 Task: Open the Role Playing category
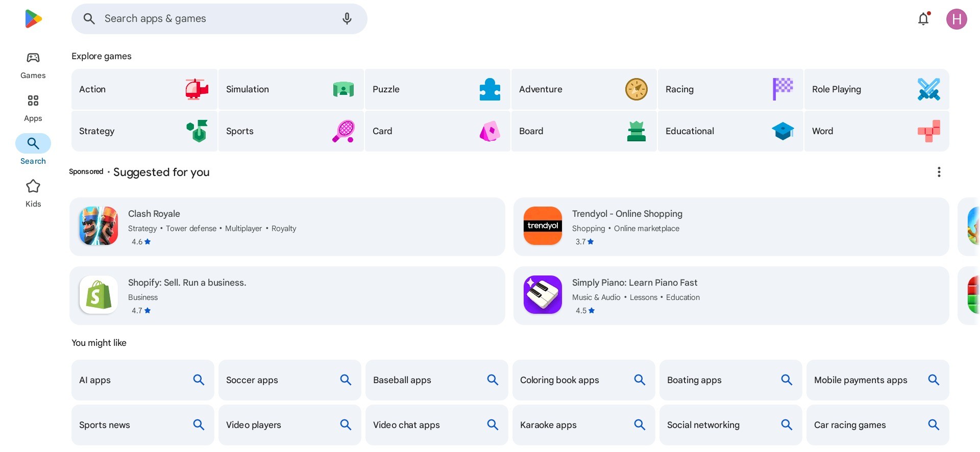(x=877, y=89)
